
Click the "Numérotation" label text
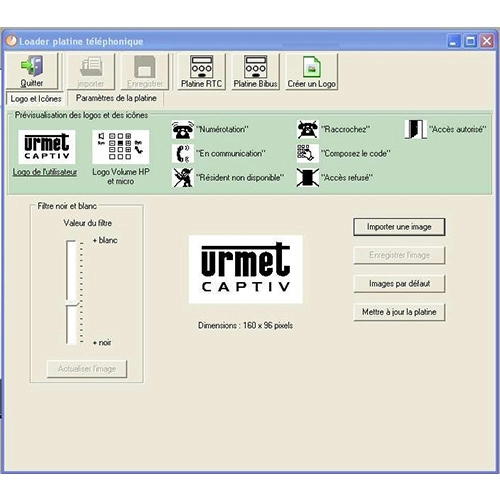click(222, 129)
